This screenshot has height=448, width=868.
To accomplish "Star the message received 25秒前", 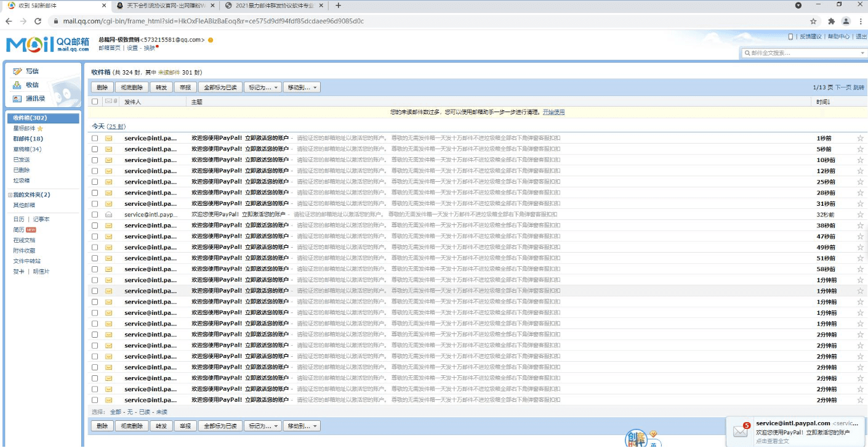I will coord(860,182).
